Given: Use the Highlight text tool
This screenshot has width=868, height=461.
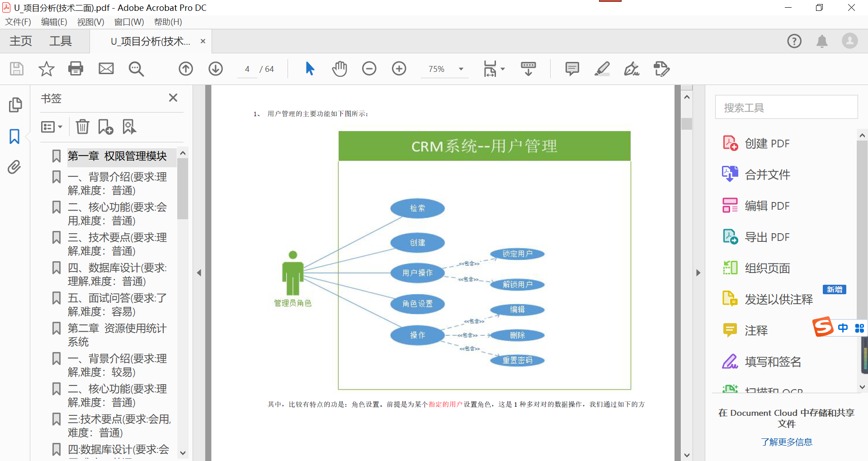Looking at the screenshot, I should pos(602,69).
